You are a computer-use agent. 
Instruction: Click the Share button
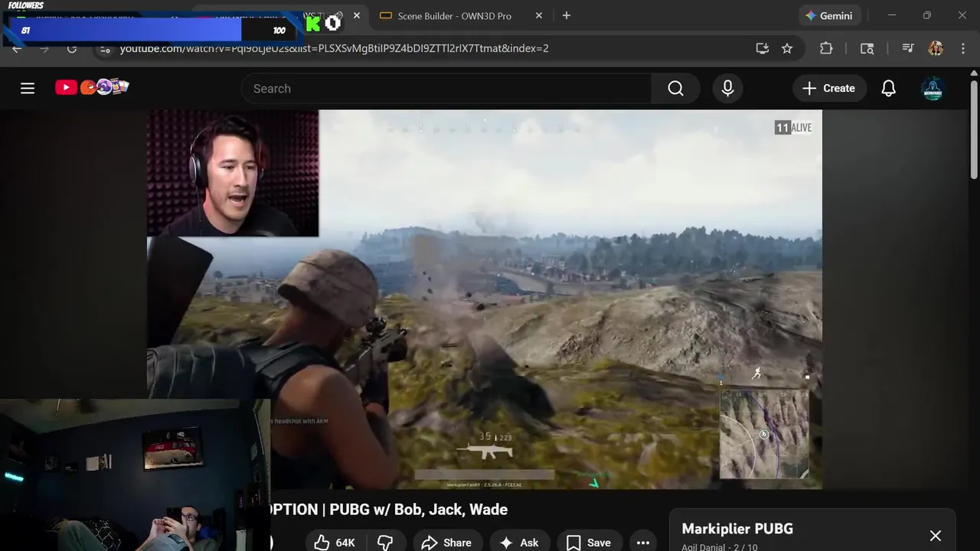pyautogui.click(x=446, y=543)
